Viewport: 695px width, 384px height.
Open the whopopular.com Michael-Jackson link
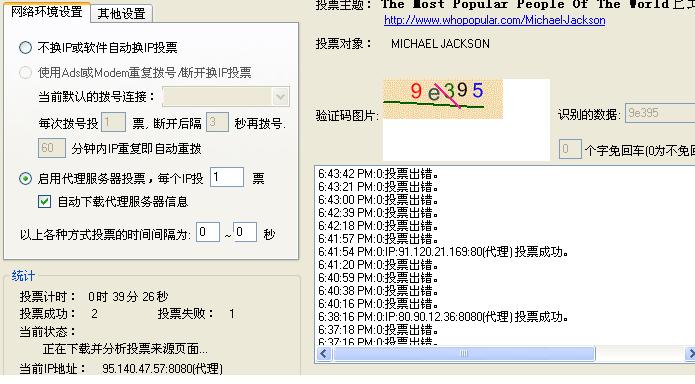click(x=494, y=20)
